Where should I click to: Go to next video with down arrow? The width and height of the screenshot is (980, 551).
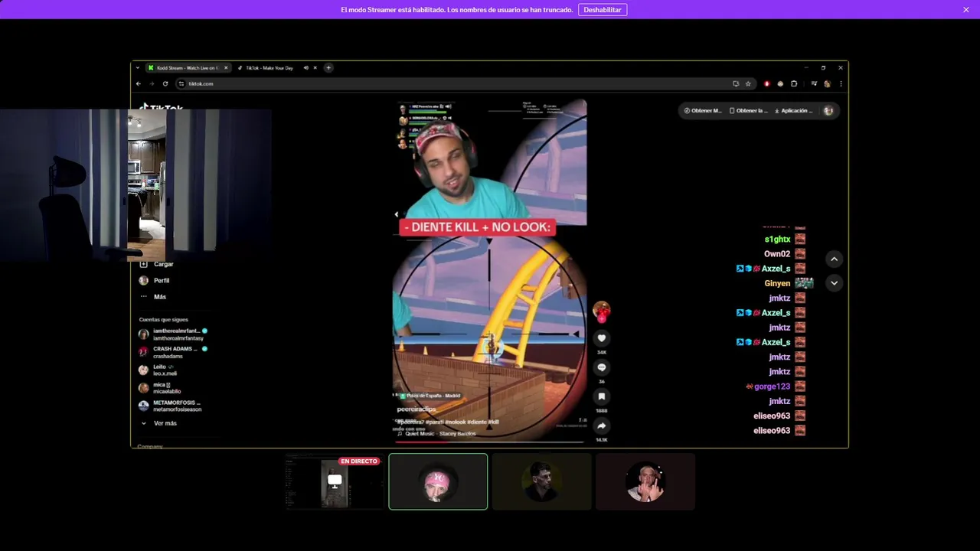[835, 283]
